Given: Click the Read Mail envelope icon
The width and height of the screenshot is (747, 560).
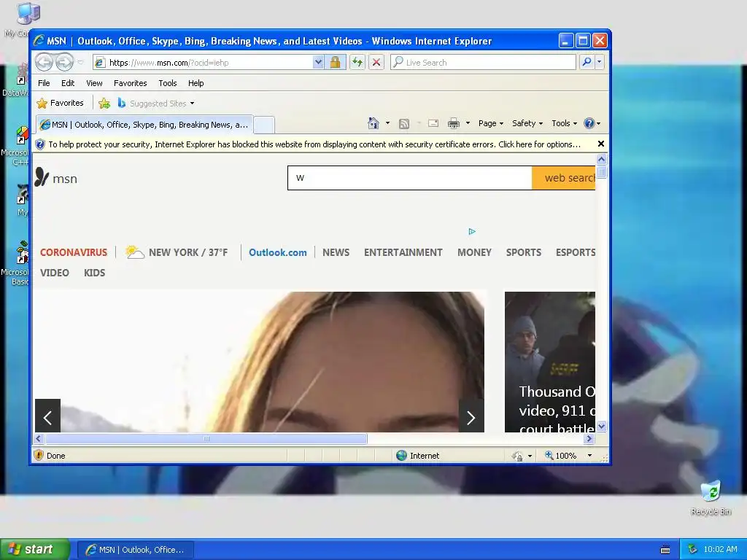Looking at the screenshot, I should 433,123.
